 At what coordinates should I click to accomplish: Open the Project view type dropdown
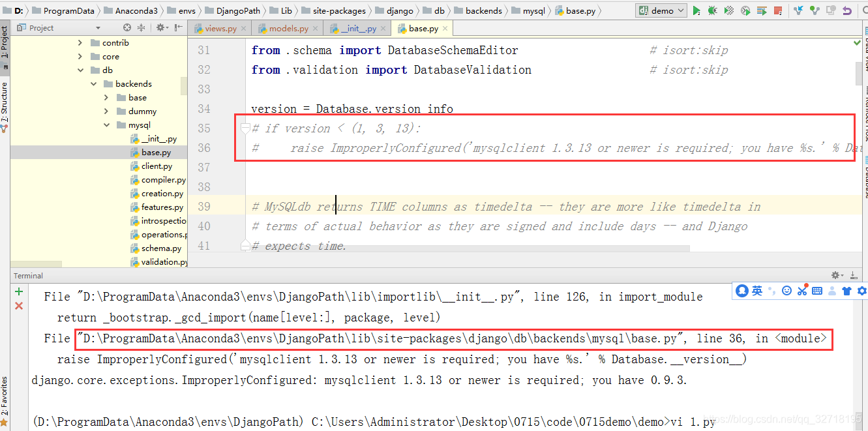[x=98, y=28]
